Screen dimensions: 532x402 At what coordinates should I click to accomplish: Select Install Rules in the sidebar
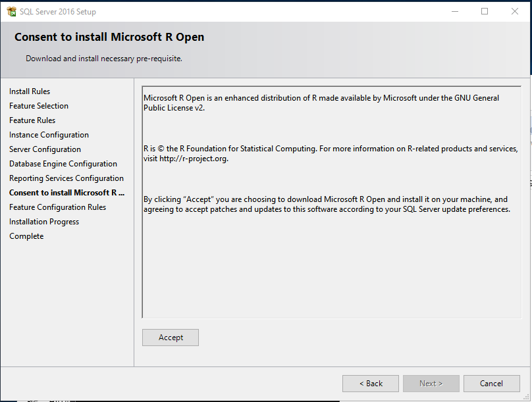(30, 91)
